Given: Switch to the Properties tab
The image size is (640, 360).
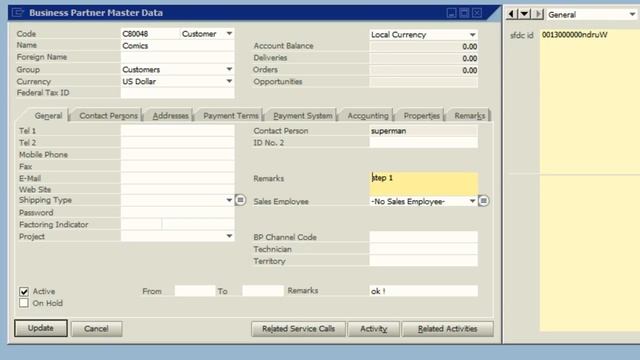Looking at the screenshot, I should click(421, 116).
